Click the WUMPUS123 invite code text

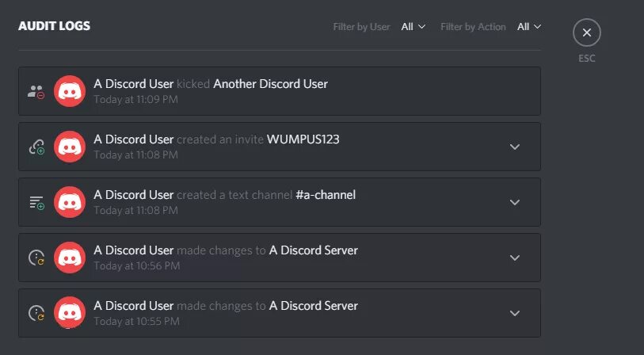tap(303, 139)
